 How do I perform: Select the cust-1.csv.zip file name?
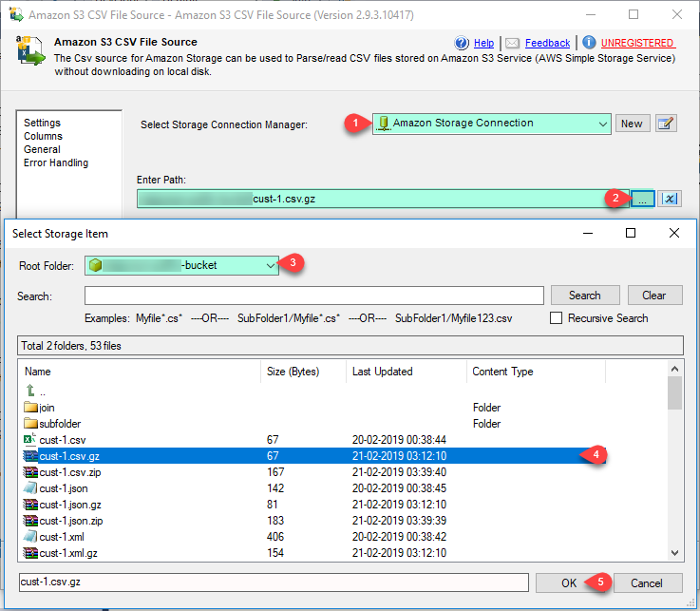70,472
